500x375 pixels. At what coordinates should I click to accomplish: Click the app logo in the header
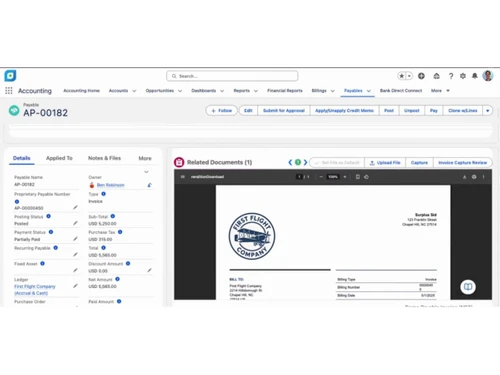[10, 76]
